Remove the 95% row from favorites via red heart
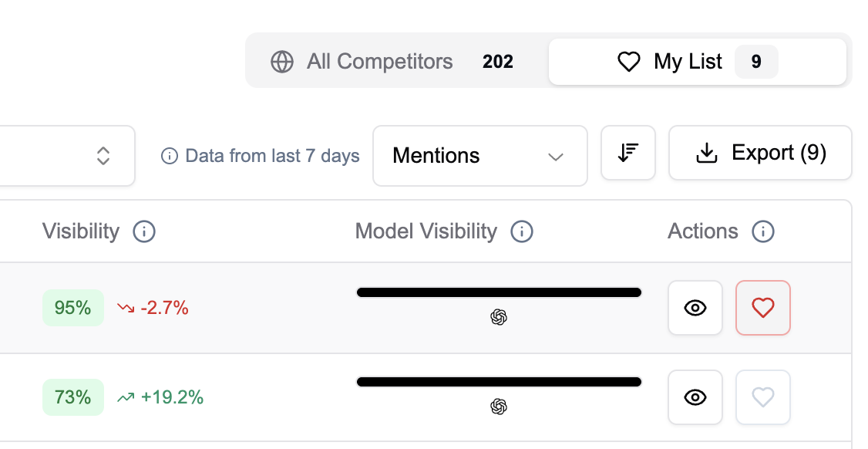The height and width of the screenshot is (449, 868). (763, 308)
